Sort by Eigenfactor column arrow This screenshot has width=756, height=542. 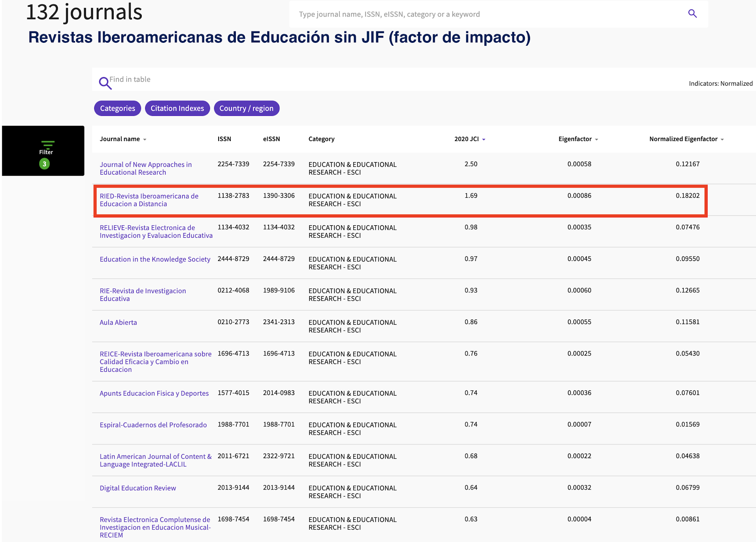(x=597, y=140)
